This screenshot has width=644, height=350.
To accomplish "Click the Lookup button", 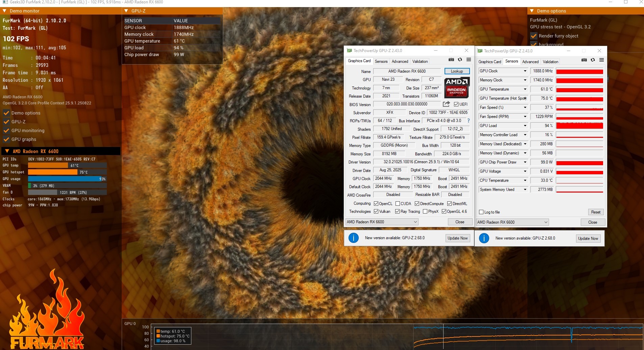I will (x=457, y=71).
